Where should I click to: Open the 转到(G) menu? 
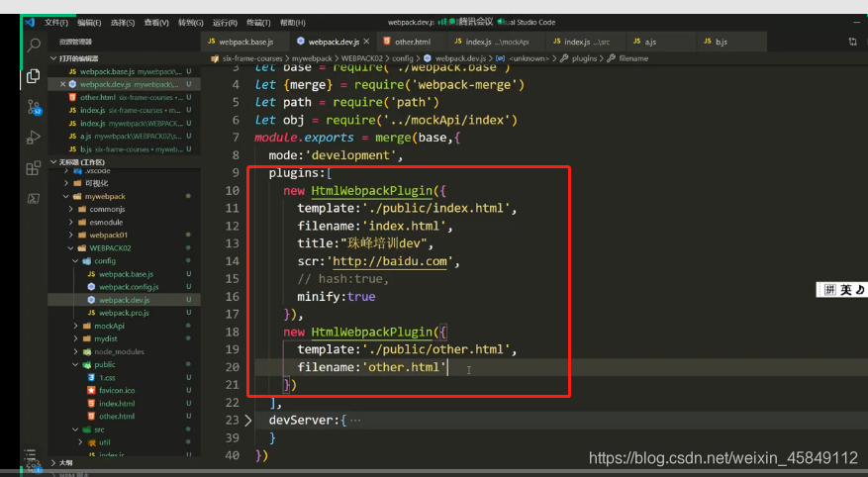(x=190, y=23)
